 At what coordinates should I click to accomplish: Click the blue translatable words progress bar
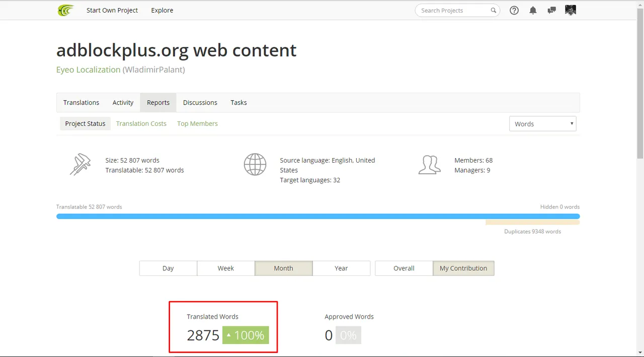(318, 216)
